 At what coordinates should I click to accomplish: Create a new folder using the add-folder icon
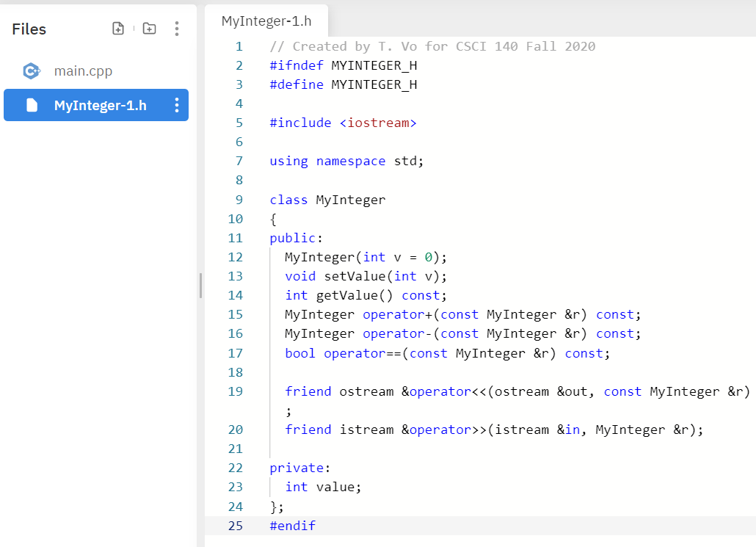point(149,28)
